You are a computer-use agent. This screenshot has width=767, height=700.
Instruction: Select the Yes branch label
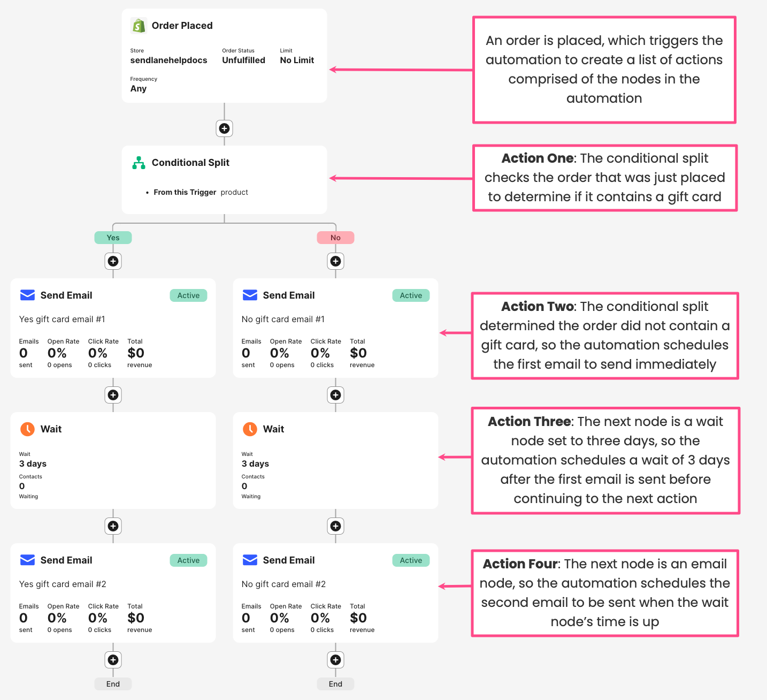(x=113, y=238)
